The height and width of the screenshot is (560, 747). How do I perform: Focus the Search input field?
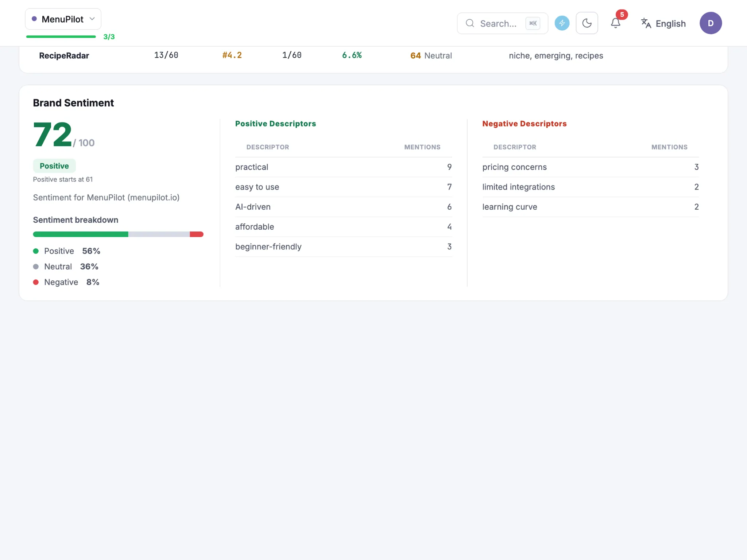[502, 23]
